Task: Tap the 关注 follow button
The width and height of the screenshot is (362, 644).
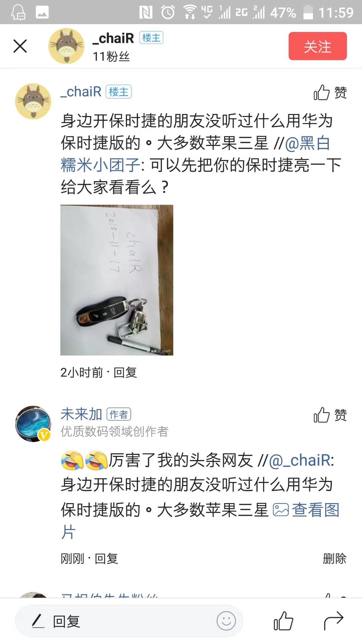Action: click(x=317, y=46)
